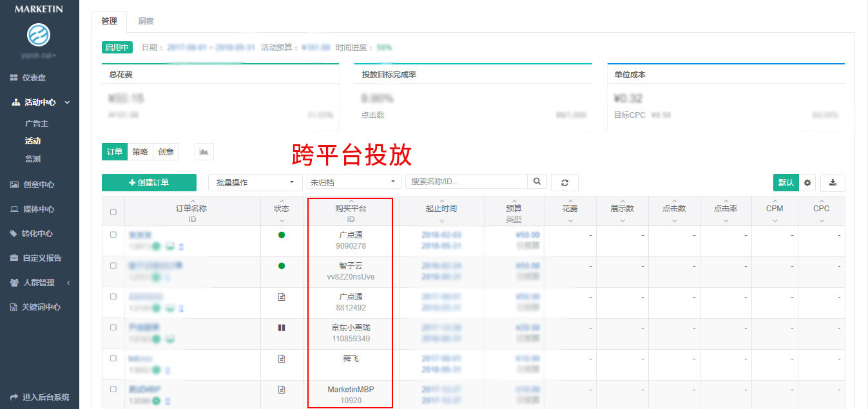
Task: Tick checkbox for the 广点通 9090278 order
Action: tap(113, 235)
